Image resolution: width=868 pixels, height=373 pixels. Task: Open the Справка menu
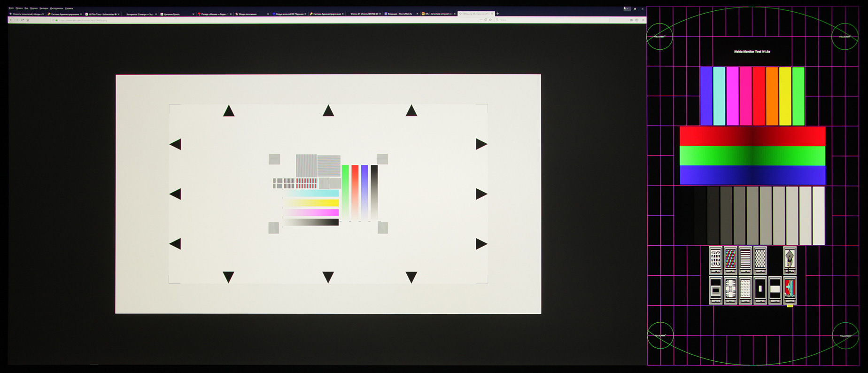click(x=69, y=8)
